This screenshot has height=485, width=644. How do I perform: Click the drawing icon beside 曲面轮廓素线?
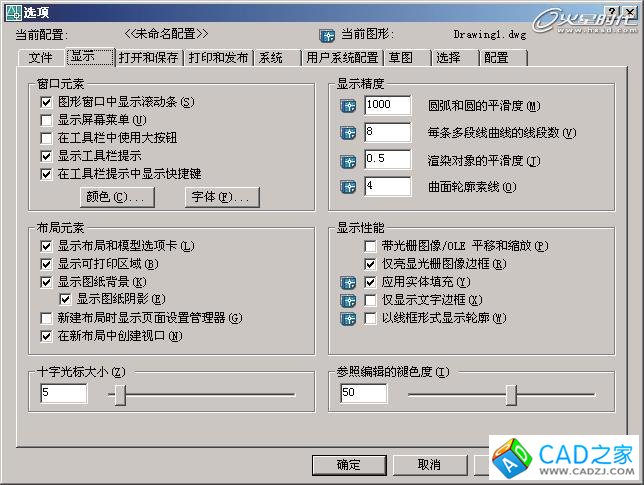(348, 187)
